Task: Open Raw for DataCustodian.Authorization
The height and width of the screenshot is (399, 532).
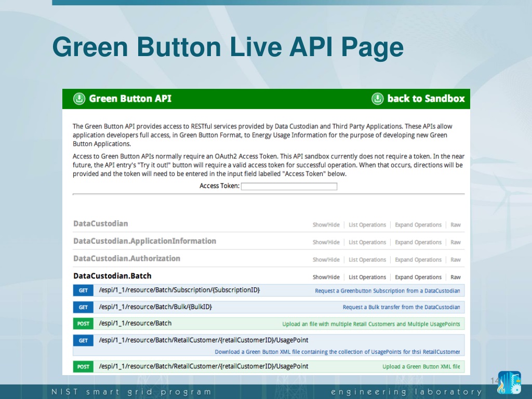Action: [456, 260]
